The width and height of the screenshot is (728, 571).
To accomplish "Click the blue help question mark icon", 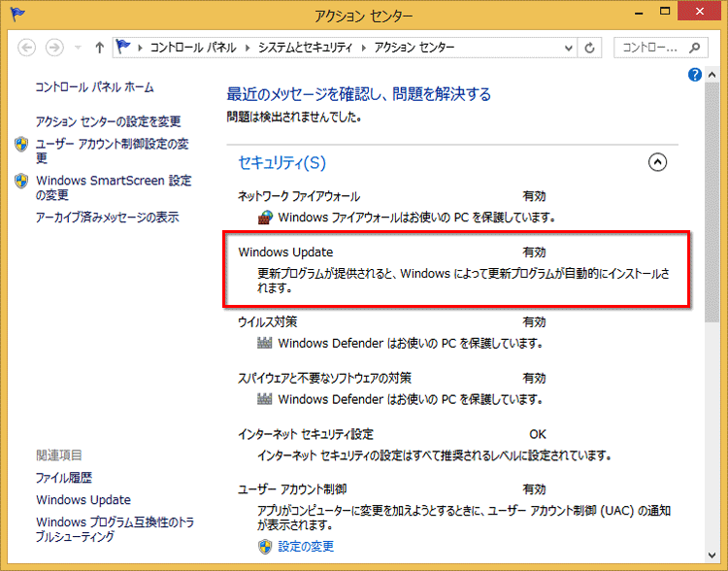I will (695, 75).
